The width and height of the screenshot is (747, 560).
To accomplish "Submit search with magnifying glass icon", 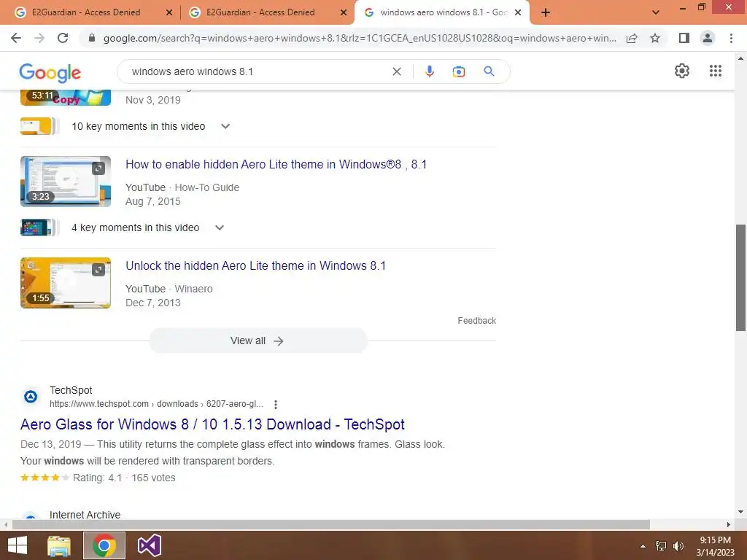I will tap(489, 71).
